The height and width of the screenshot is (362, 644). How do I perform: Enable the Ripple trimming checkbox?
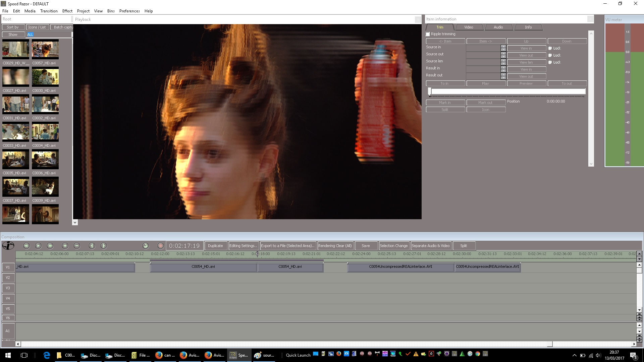click(428, 34)
